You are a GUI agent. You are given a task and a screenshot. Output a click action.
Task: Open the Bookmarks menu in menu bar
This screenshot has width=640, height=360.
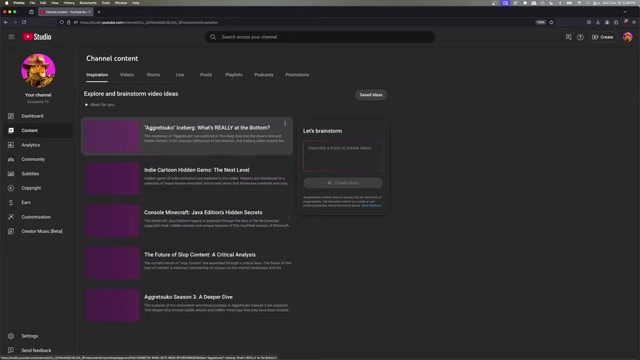pos(88,3)
